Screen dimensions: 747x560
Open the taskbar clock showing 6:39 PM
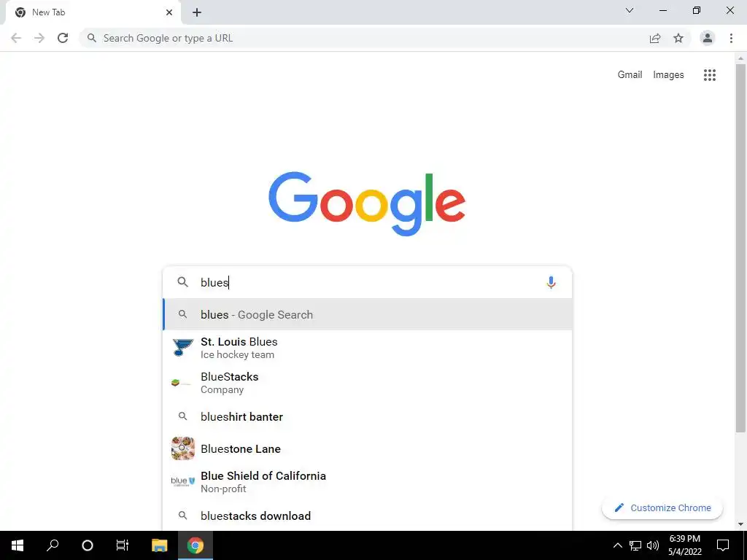point(684,545)
